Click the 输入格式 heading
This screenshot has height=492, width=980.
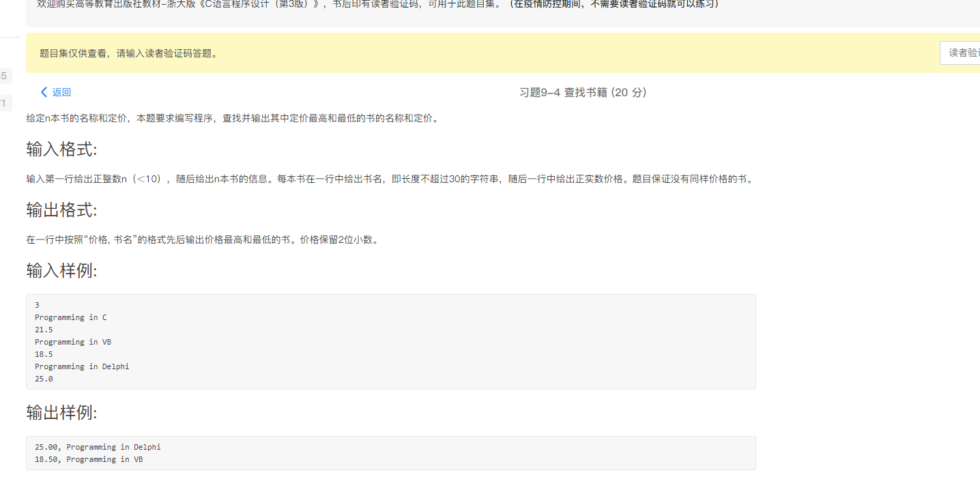tap(61, 149)
